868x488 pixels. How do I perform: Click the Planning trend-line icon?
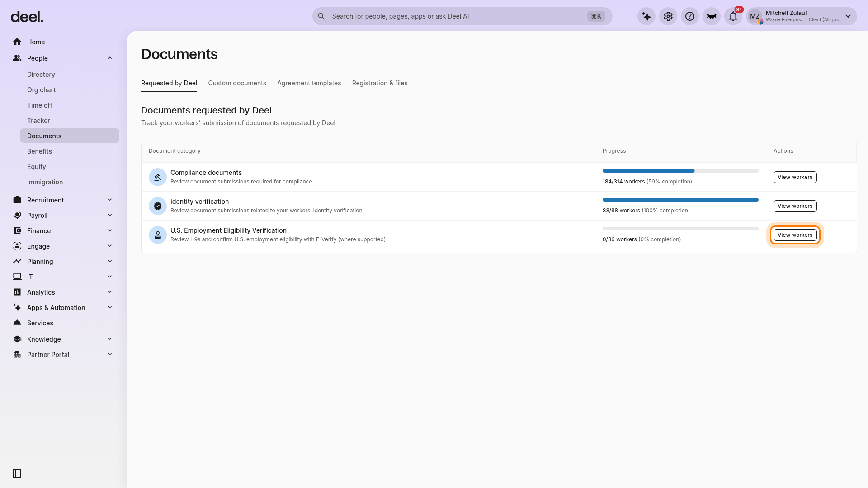[17, 261]
